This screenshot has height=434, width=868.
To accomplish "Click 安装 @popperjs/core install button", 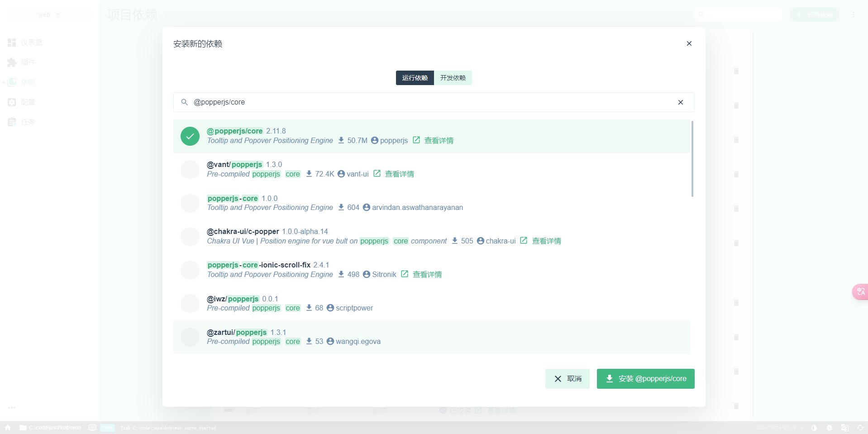I will (x=646, y=379).
